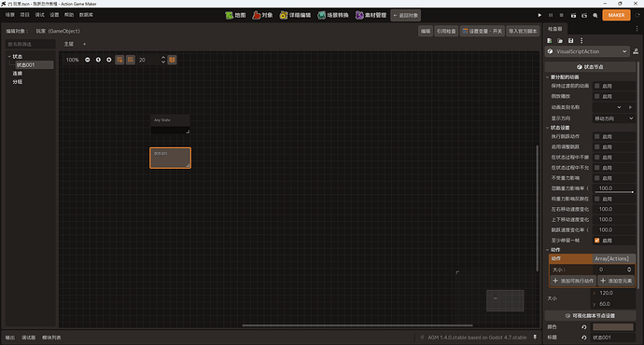The height and width of the screenshot is (345, 644).
Task: Collapse 状态设置 section
Action: click(548, 128)
